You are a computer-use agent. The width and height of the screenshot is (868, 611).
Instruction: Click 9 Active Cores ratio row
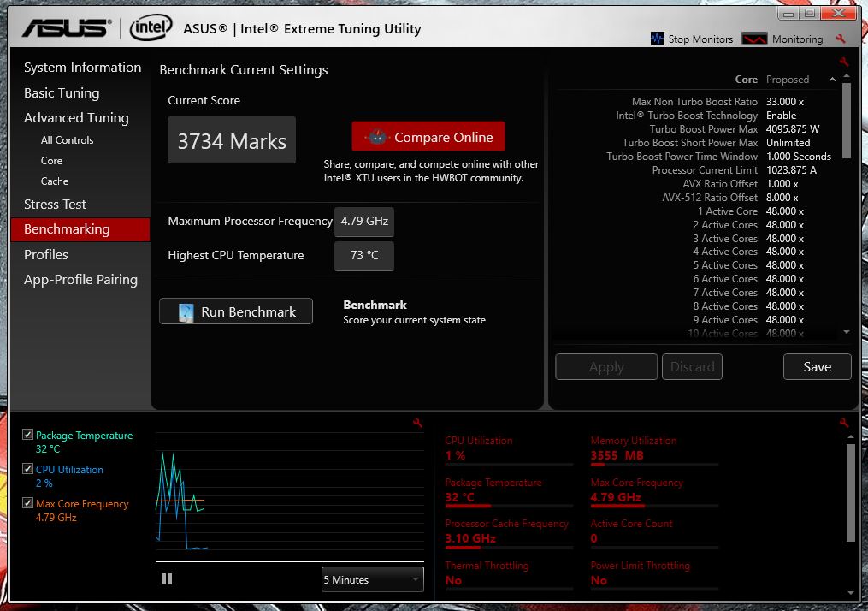click(x=748, y=320)
